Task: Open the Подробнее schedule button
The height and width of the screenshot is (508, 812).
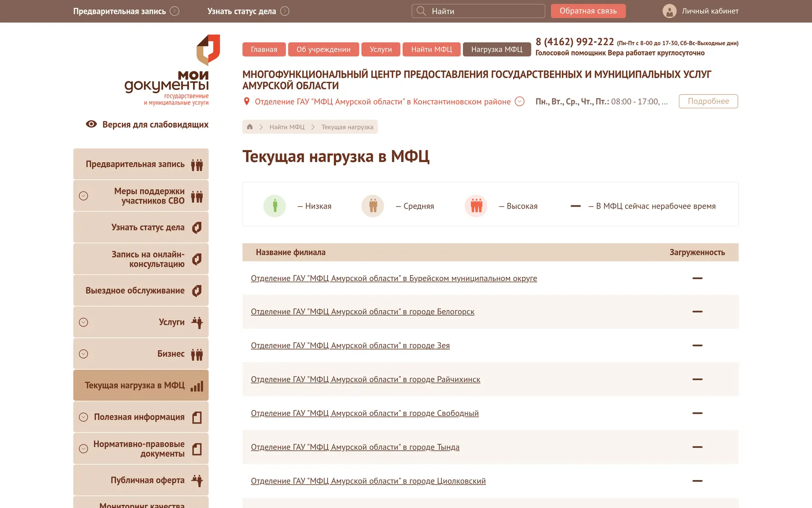Action: (x=708, y=101)
